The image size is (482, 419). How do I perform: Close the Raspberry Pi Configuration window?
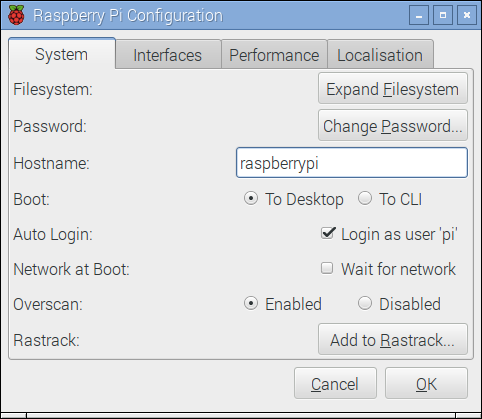pos(467,15)
